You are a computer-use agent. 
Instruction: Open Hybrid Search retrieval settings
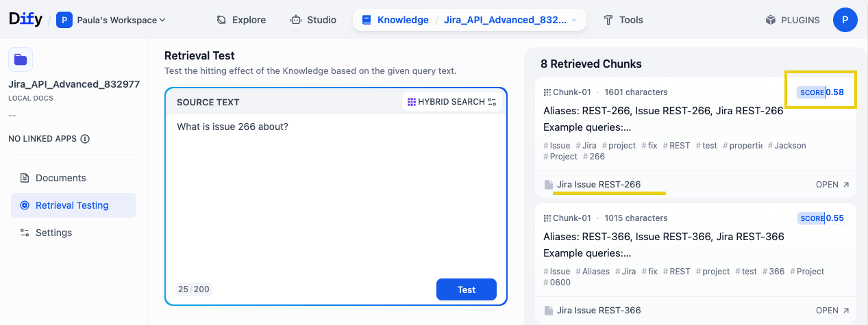pos(451,102)
